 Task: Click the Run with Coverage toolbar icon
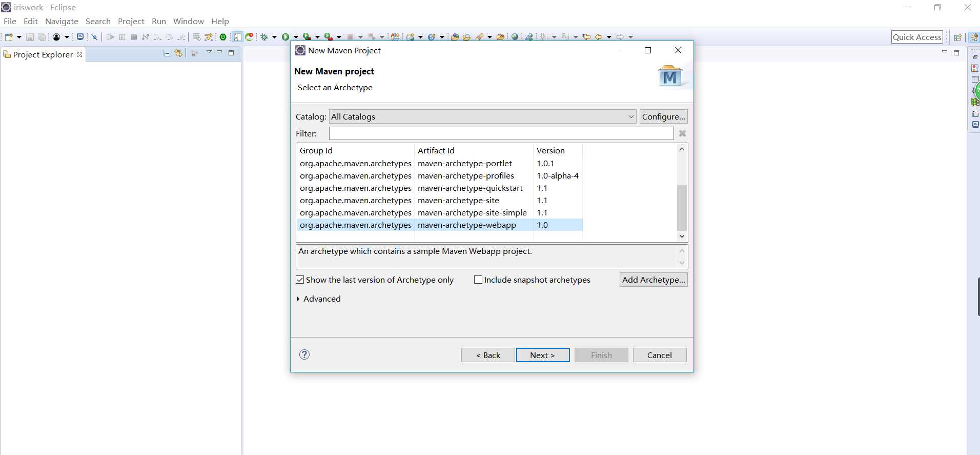(x=307, y=37)
